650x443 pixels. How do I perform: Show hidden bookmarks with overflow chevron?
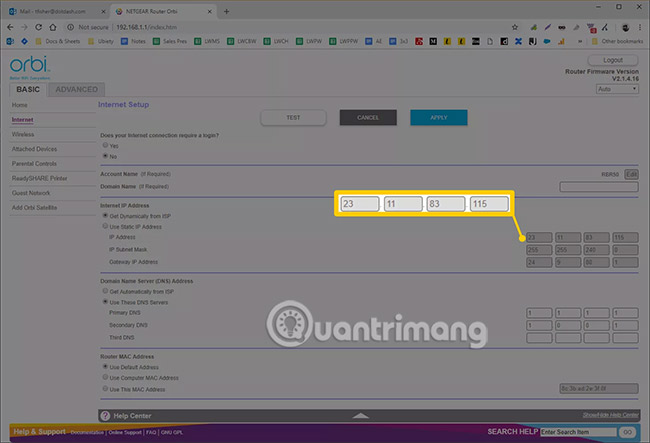[580, 41]
